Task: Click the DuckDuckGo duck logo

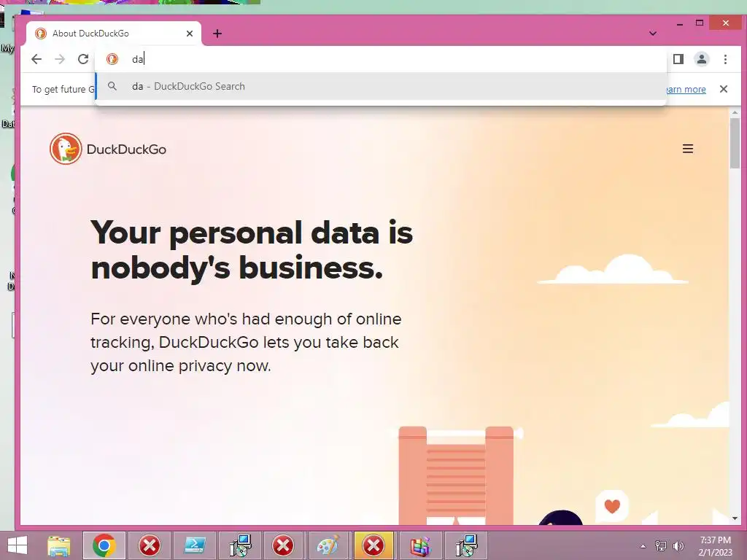Action: tap(66, 149)
